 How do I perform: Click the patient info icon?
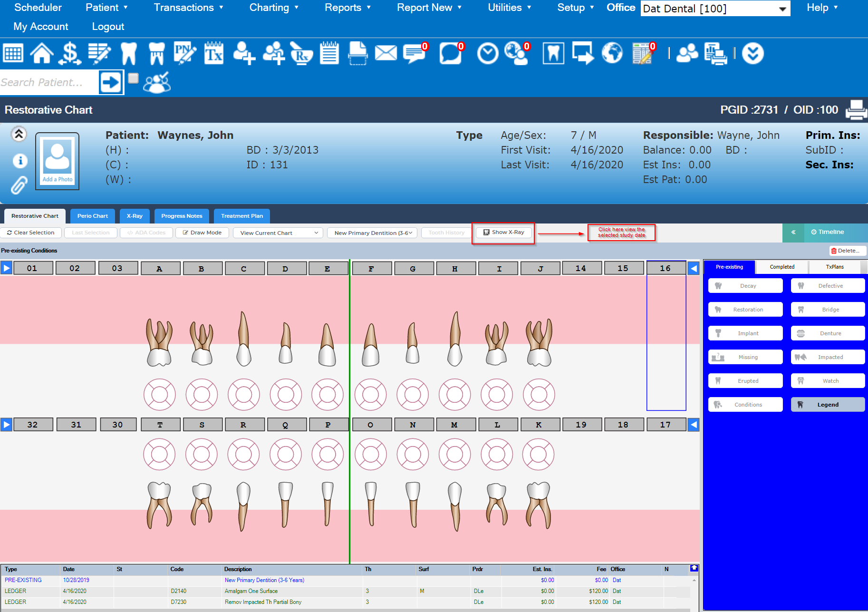[x=19, y=161]
